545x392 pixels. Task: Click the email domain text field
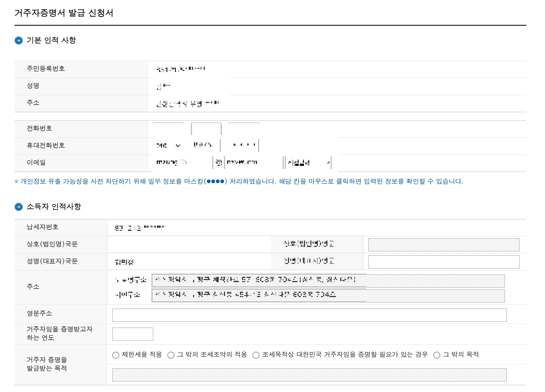(x=253, y=162)
